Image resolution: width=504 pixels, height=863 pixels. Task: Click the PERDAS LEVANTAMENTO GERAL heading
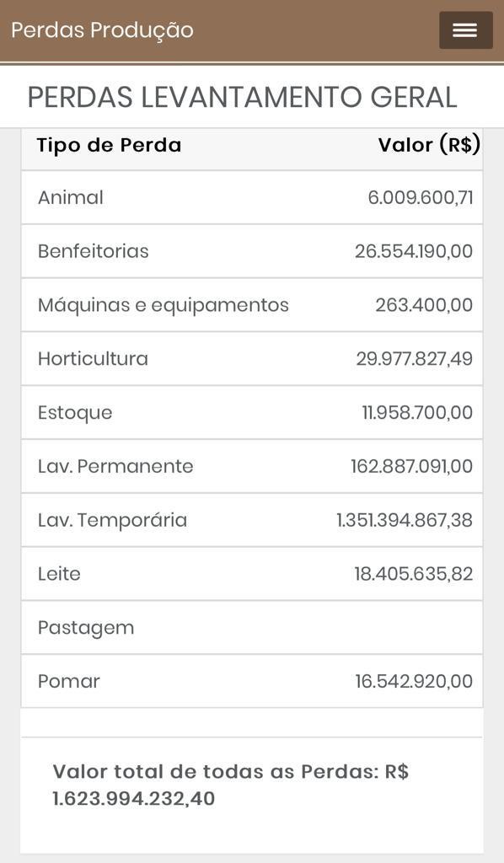pyautogui.click(x=243, y=98)
